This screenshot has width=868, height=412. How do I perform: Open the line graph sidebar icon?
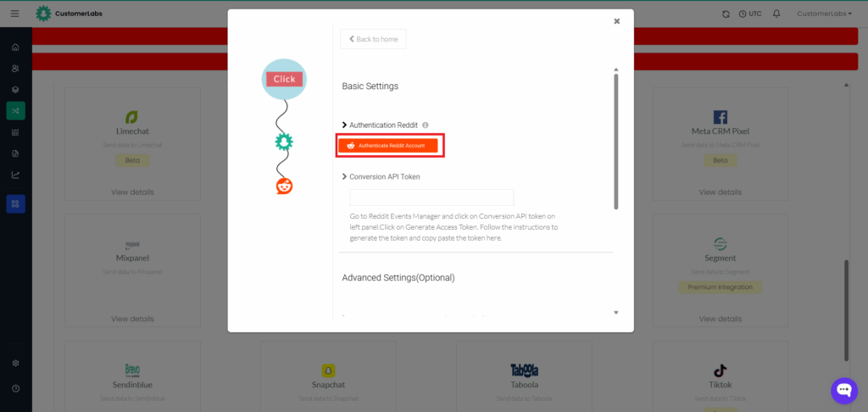(15, 175)
